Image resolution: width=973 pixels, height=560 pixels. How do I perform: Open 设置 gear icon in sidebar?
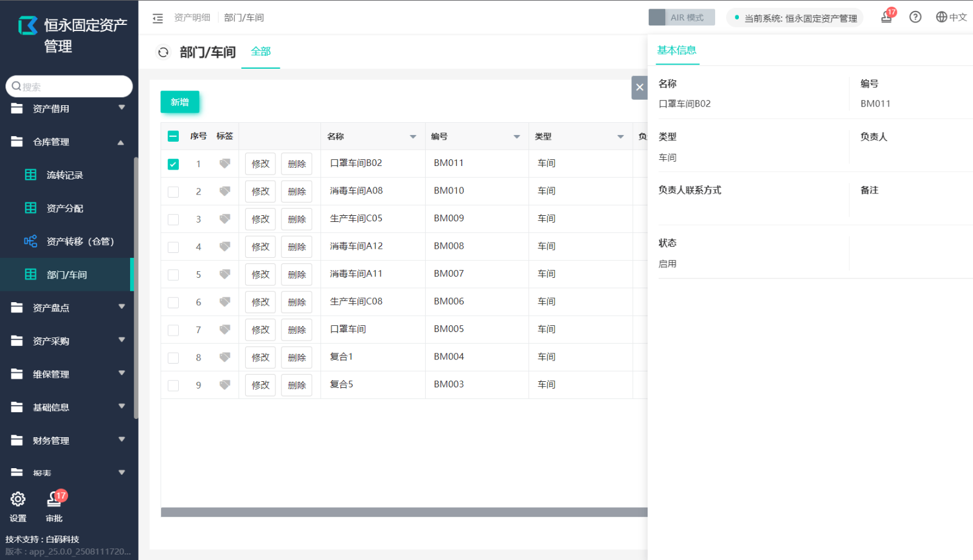pyautogui.click(x=18, y=499)
